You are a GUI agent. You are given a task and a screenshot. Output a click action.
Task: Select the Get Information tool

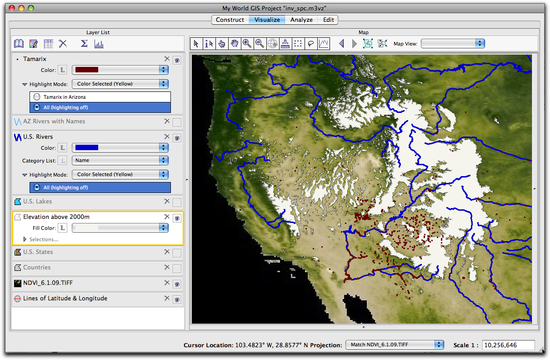[209, 44]
